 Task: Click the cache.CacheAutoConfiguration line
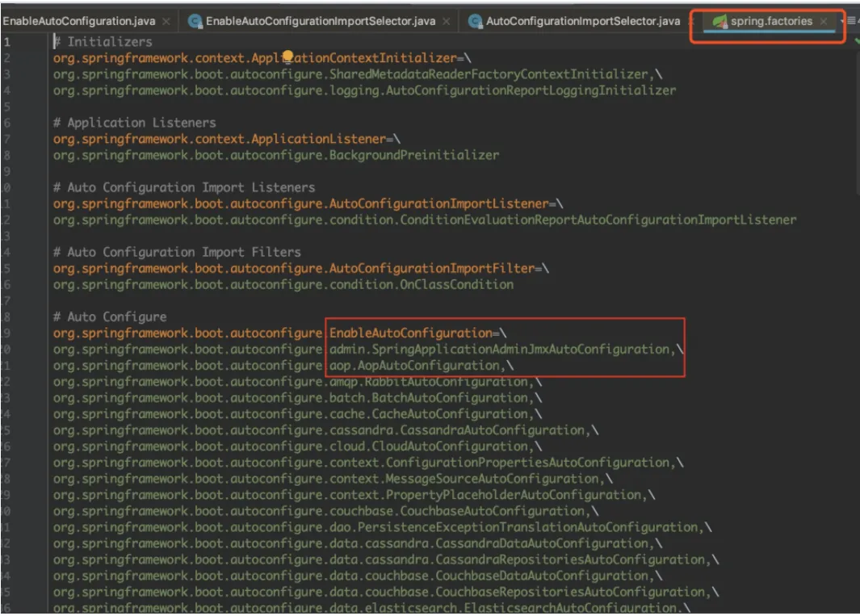pyautogui.click(x=297, y=414)
